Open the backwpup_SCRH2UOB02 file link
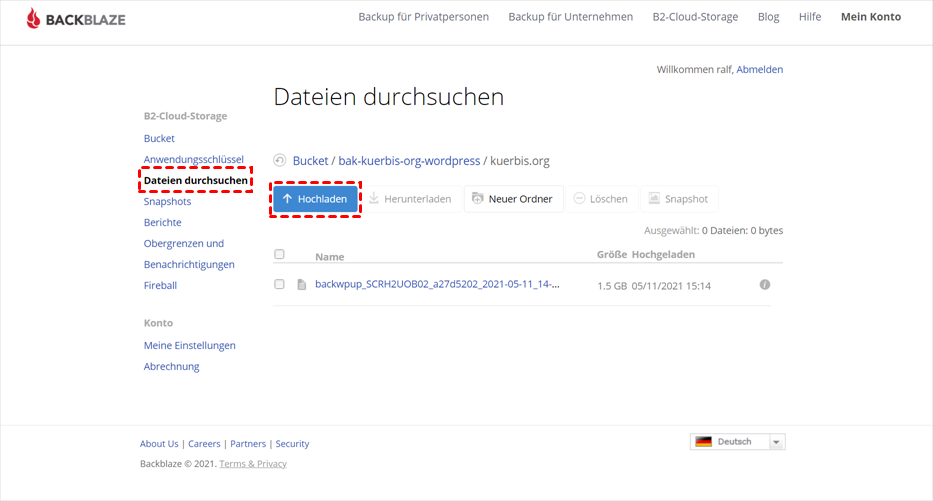The height and width of the screenshot is (501, 933). point(437,284)
